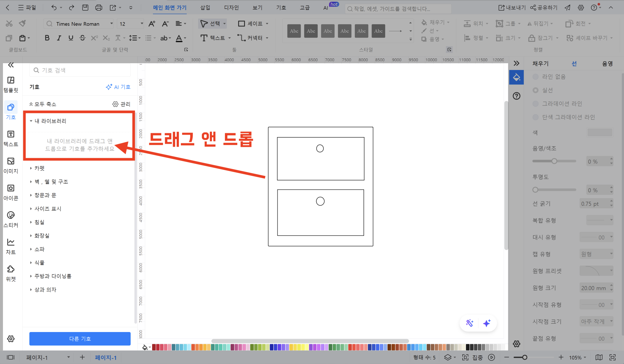This screenshot has width=624, height=364.
Task: Open the 위젯 panel
Action: (x=11, y=272)
